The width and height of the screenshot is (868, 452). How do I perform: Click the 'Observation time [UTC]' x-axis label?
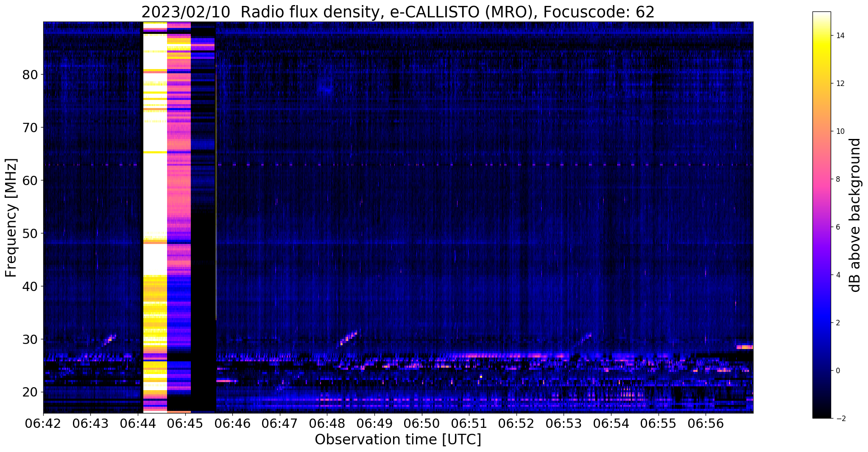[x=398, y=440]
